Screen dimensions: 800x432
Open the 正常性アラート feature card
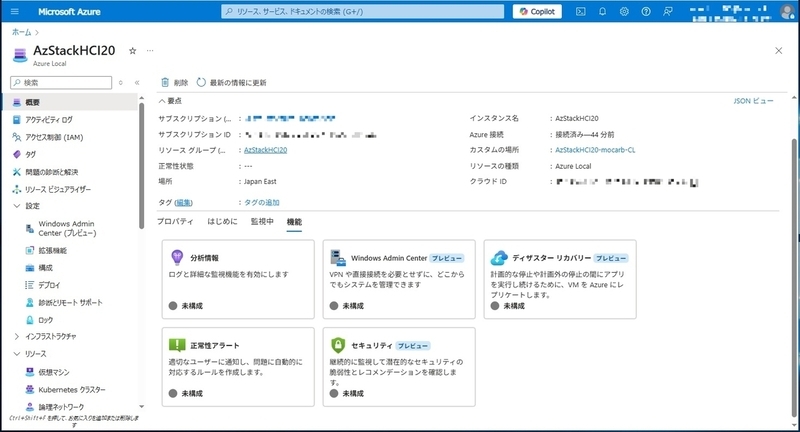(238, 367)
